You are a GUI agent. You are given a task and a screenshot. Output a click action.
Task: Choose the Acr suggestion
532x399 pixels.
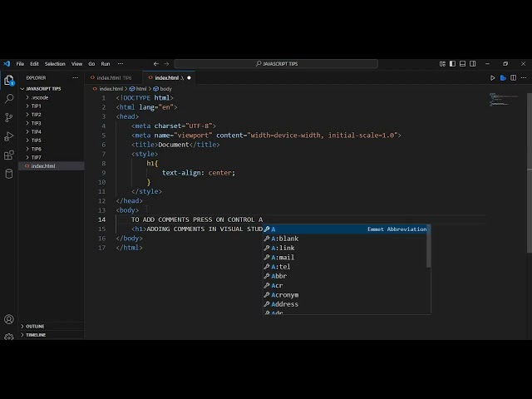point(346,285)
